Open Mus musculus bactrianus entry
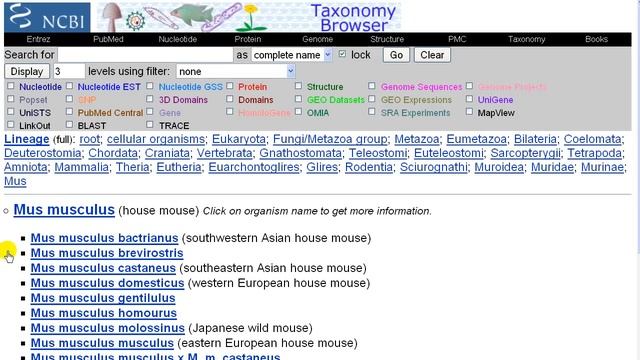The image size is (640, 360). coord(104,238)
